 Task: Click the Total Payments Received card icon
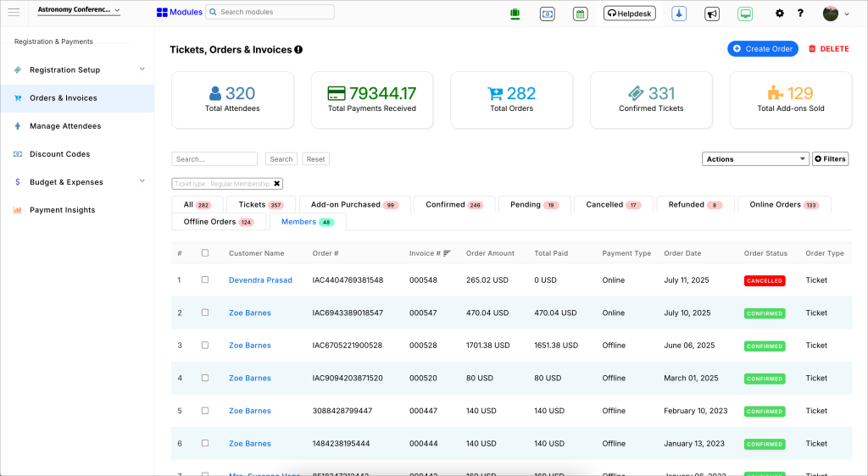point(337,93)
